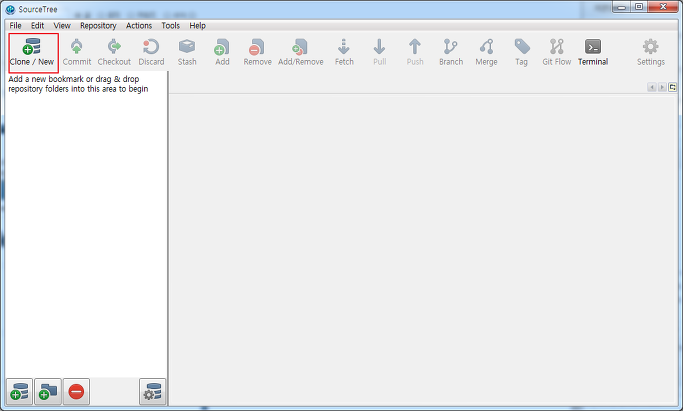Click the Branch toolbar icon
This screenshot has width=683, height=411.
[450, 47]
